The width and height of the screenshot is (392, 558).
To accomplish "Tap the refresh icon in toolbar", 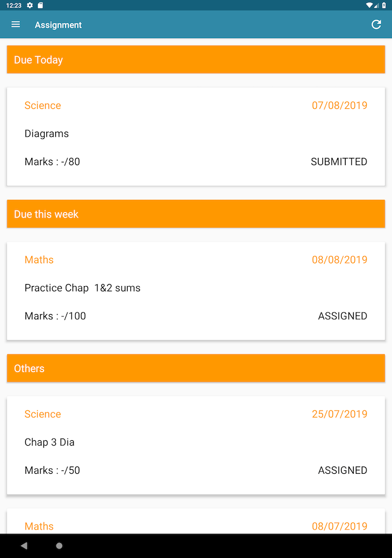I will [376, 25].
